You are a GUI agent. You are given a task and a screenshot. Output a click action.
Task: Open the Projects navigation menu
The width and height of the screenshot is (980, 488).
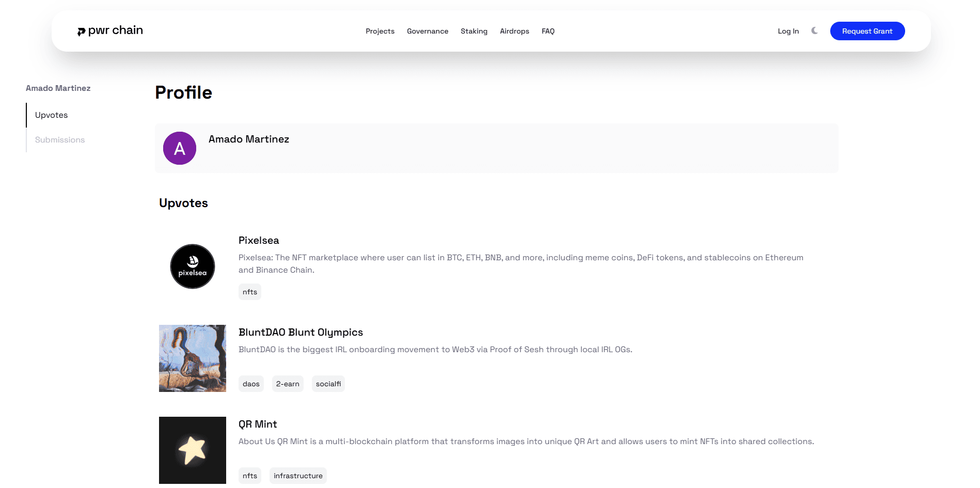coord(380,31)
